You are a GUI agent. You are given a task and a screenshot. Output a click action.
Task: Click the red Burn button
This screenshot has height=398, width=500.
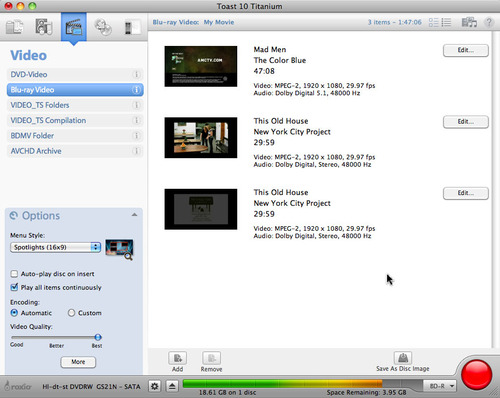click(x=477, y=374)
